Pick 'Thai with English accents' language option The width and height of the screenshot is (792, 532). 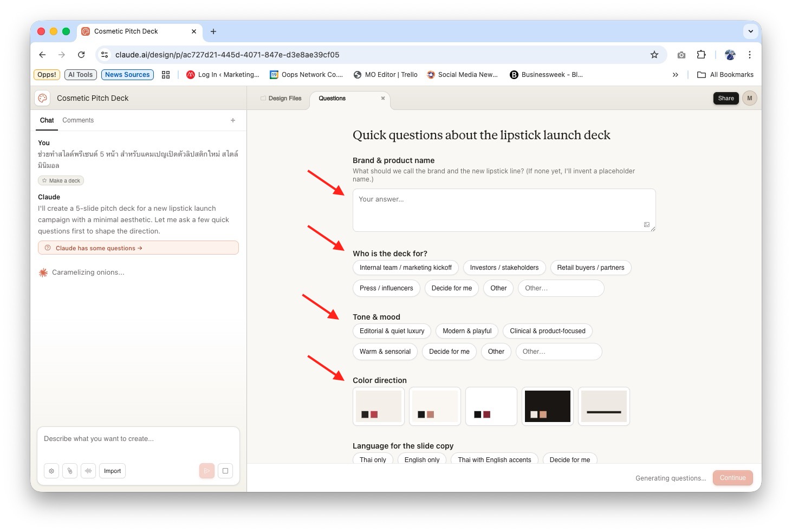494,459
